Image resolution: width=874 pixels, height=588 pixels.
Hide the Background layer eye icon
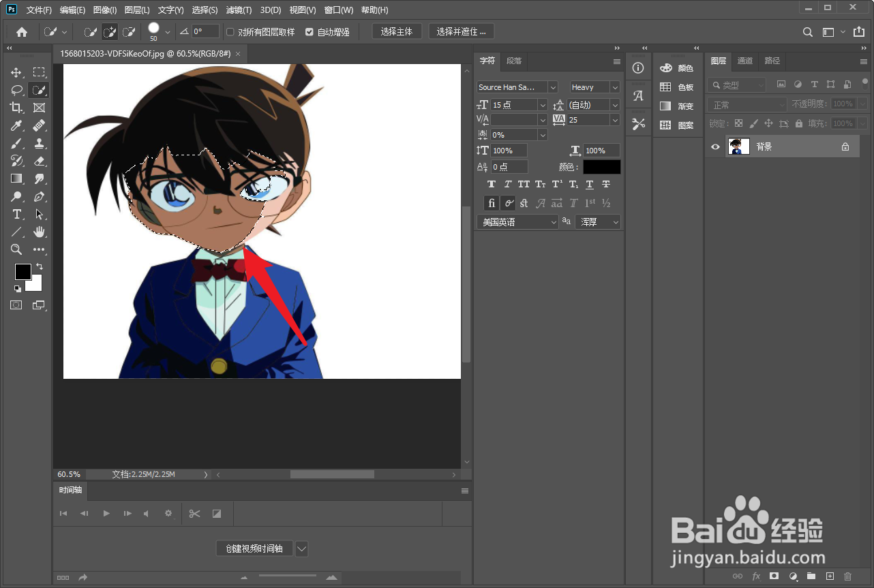point(716,146)
